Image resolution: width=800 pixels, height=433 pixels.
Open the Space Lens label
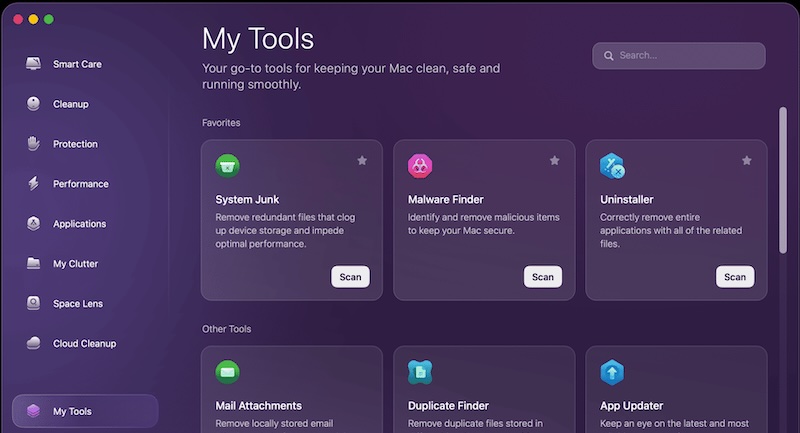pos(78,303)
